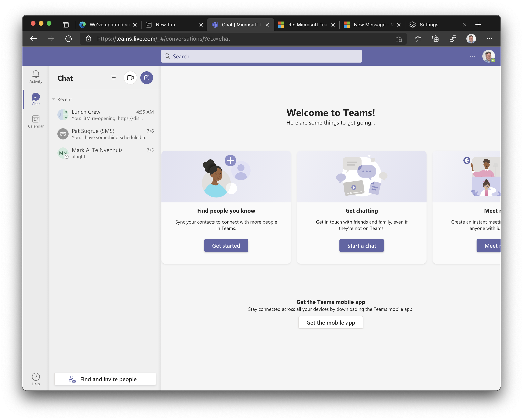Viewport: 523px width, 420px height.
Task: Click Find and invite people button
Action: click(105, 379)
